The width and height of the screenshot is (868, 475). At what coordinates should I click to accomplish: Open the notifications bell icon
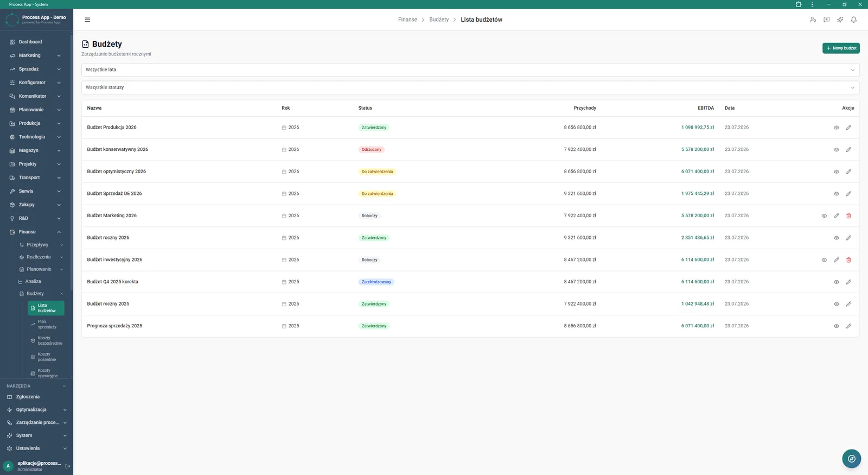tap(854, 20)
